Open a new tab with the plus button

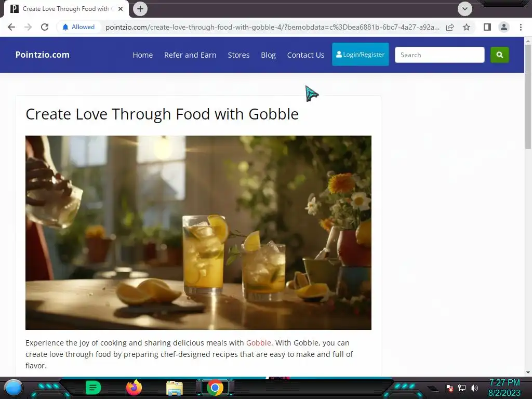pyautogui.click(x=140, y=9)
